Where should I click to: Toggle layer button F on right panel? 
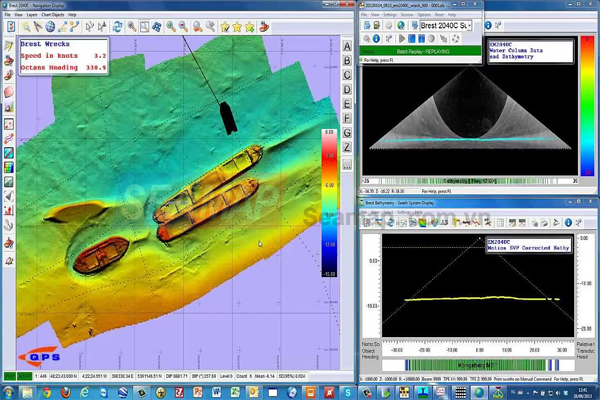(x=347, y=119)
